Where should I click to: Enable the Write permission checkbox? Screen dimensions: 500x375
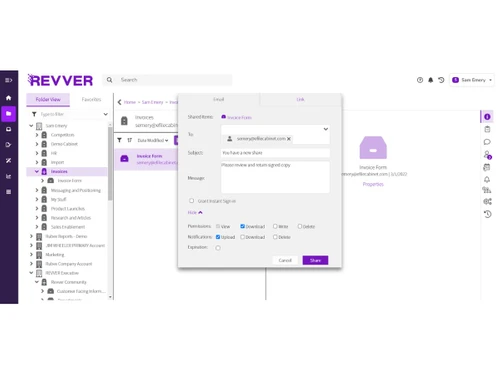click(x=275, y=226)
